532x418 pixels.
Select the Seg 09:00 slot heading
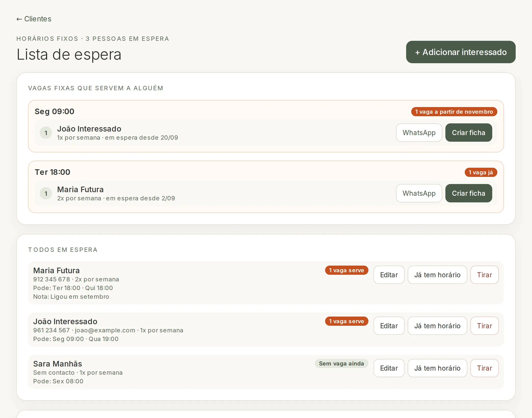pyautogui.click(x=55, y=111)
